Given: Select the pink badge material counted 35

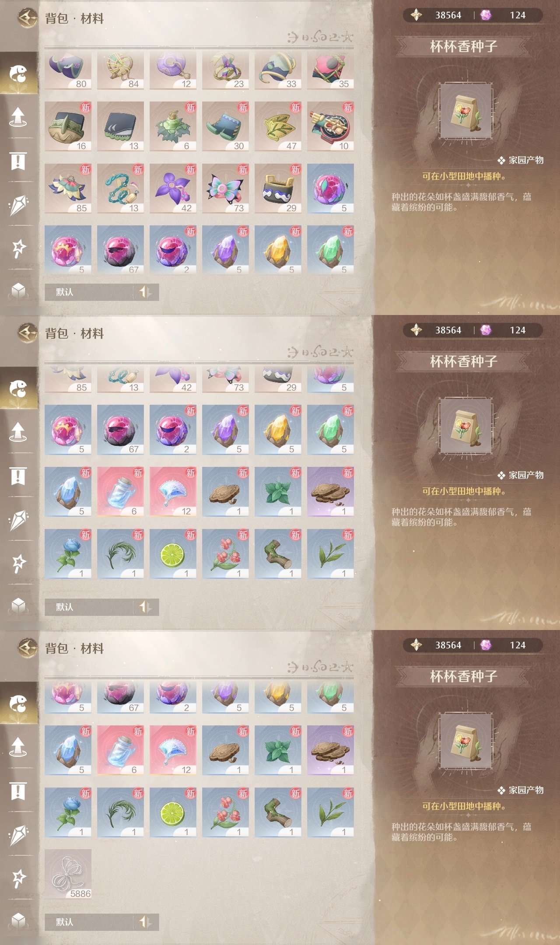Looking at the screenshot, I should pos(330,70).
